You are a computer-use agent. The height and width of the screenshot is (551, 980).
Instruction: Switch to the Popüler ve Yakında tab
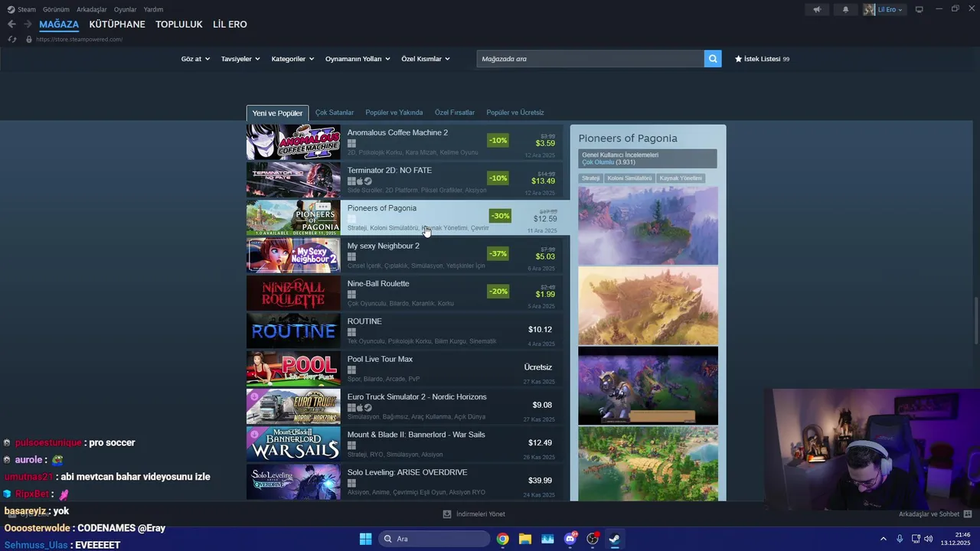[x=394, y=112]
